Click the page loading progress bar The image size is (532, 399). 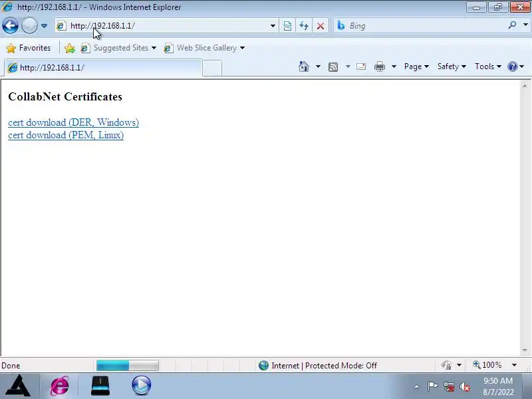(127, 365)
